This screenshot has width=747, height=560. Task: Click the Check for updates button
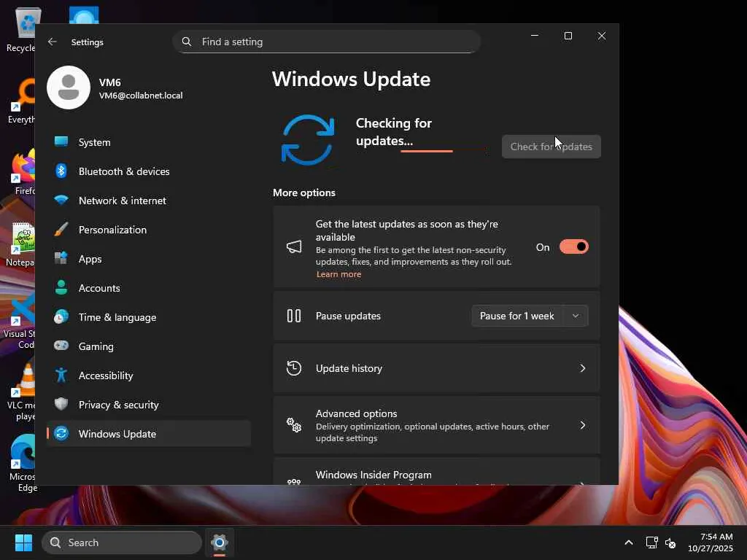point(551,147)
